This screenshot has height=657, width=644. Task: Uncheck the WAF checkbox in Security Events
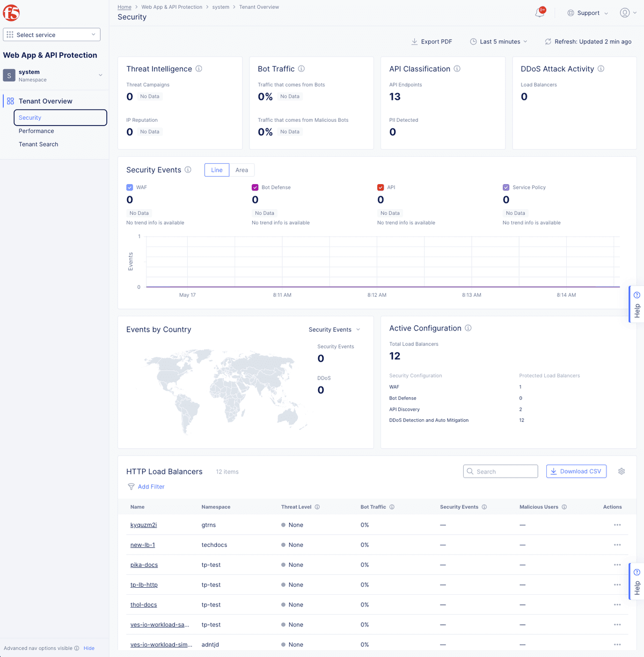[x=129, y=187]
